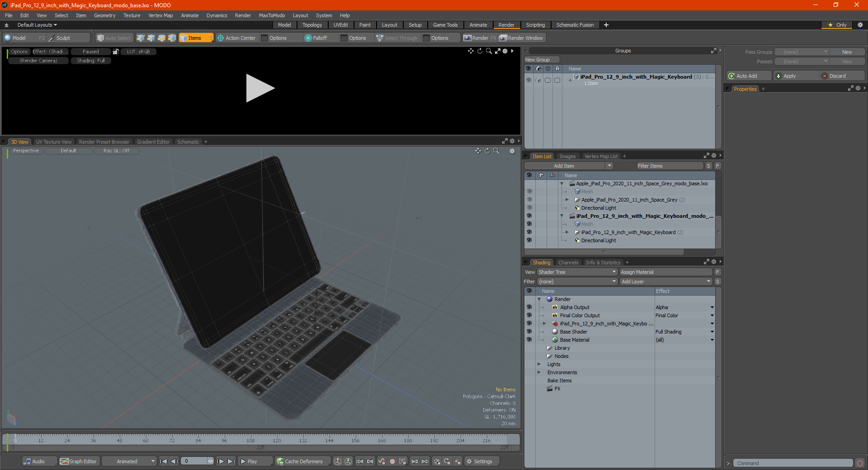The width and height of the screenshot is (868, 470).
Task: Expand the Environments tree item
Action: click(539, 372)
